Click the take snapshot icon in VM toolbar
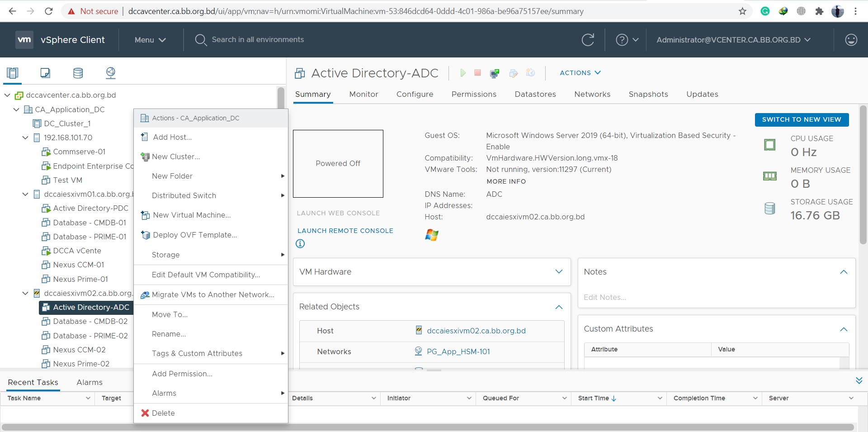The image size is (868, 432). 530,73
